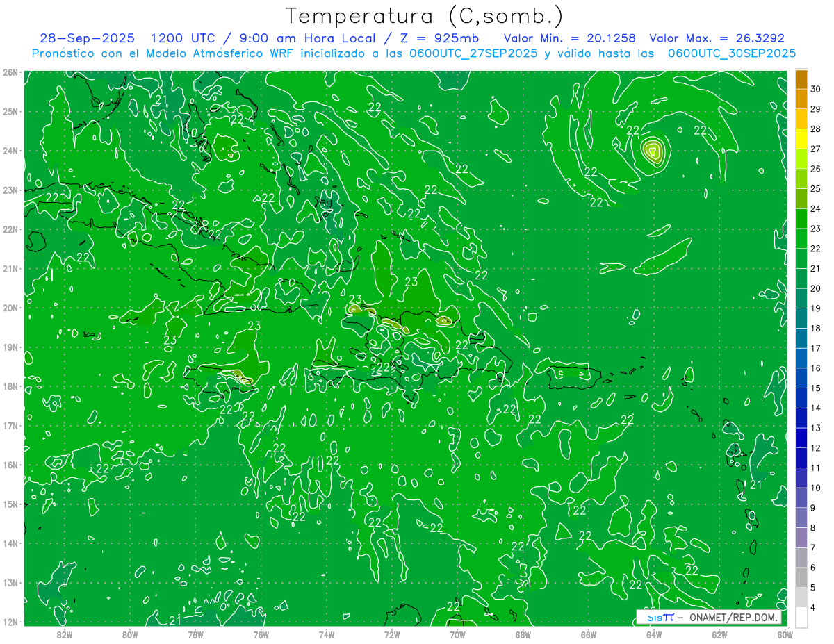834x644 pixels.
Task: Click the dark orange swatch topping the legend
Action: click(801, 79)
